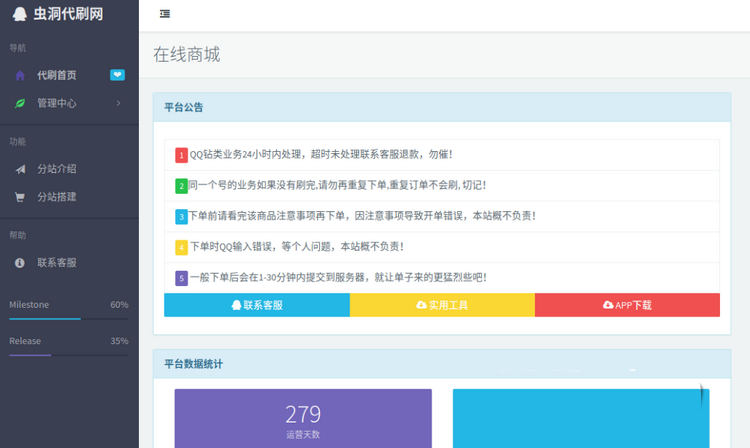The width and height of the screenshot is (750, 448).
Task: Expand the 管理中心 chevron arrow
Action: coord(118,103)
